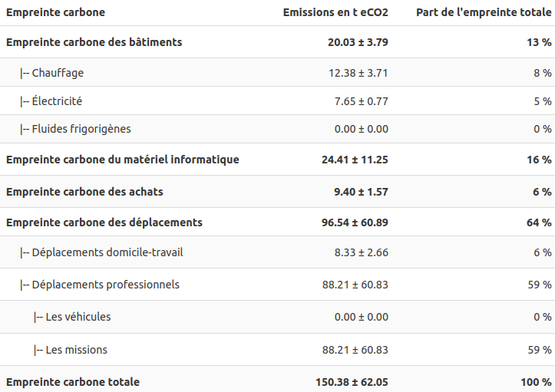Select the Électricité sub-row
555x392 pixels.
point(278,100)
